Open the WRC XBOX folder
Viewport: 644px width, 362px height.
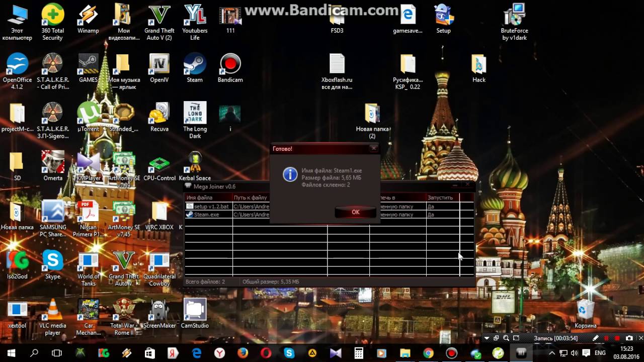(x=159, y=216)
